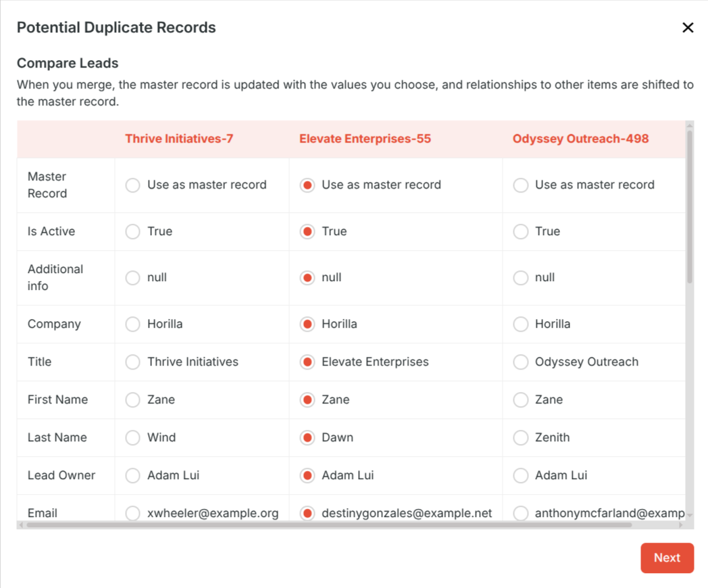Click the scroll-down arrow of the vertical scrollbar
This screenshot has height=588, width=708.
[690, 515]
